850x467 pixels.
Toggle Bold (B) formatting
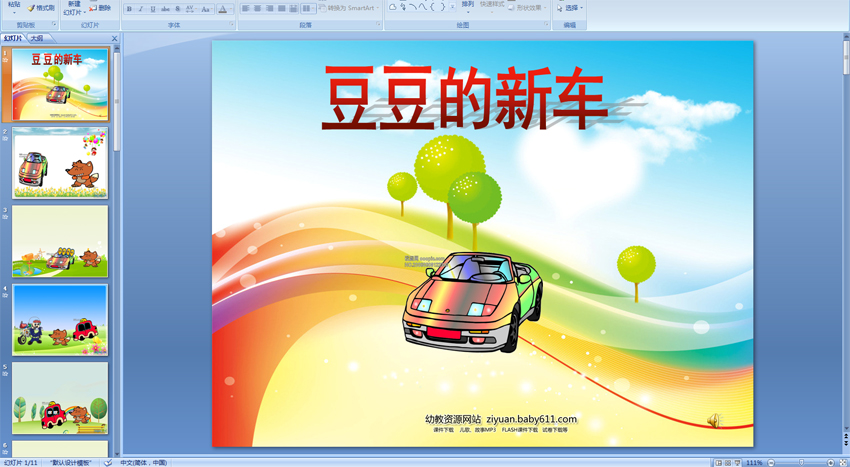(129, 9)
